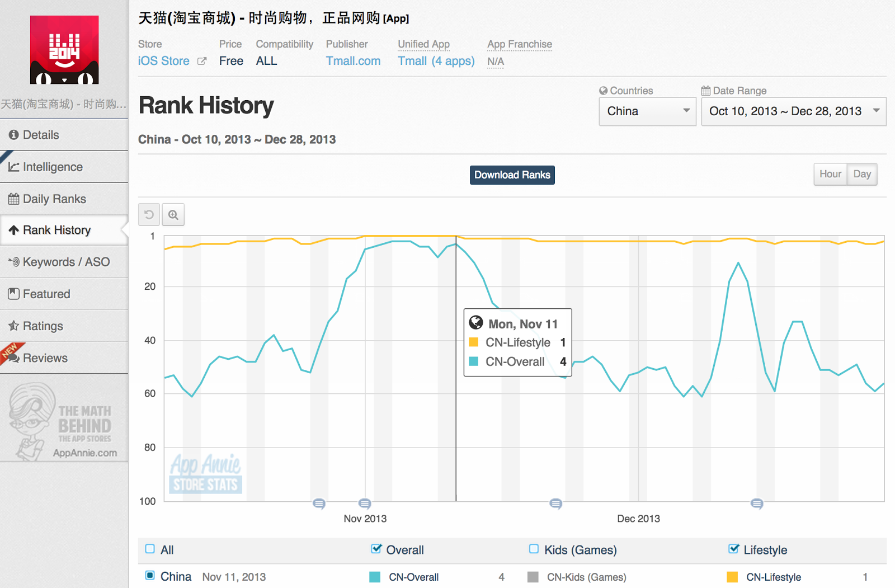Check the All categories checkbox
895x588 pixels.
point(150,549)
